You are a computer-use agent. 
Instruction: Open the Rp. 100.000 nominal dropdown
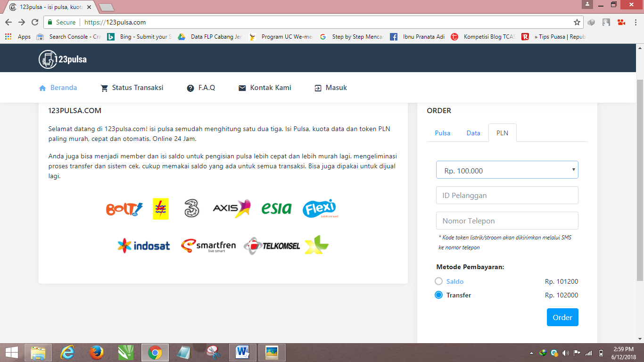(507, 170)
